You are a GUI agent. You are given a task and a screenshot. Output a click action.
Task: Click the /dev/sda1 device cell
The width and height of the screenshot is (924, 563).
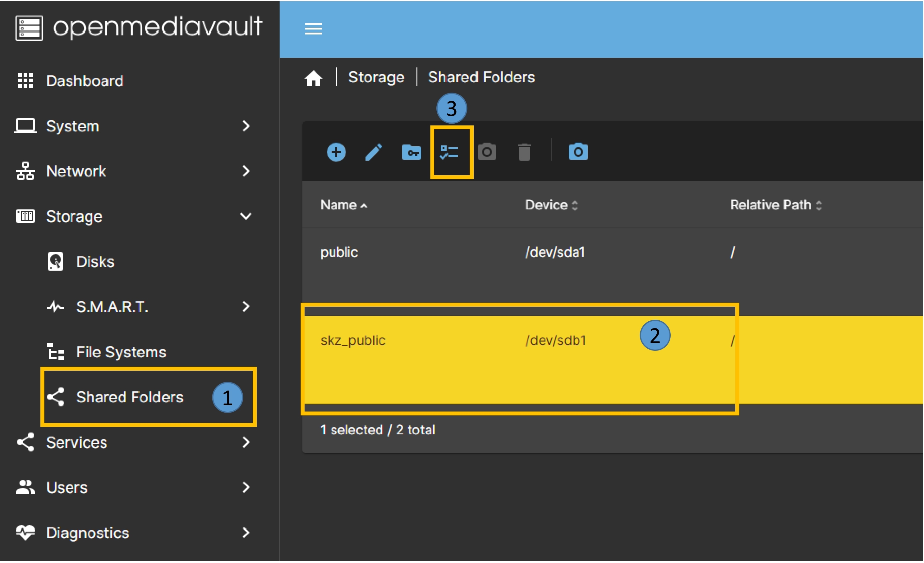click(555, 252)
